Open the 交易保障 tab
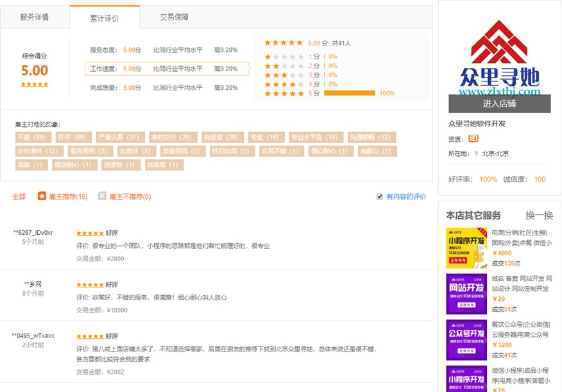 (x=174, y=17)
